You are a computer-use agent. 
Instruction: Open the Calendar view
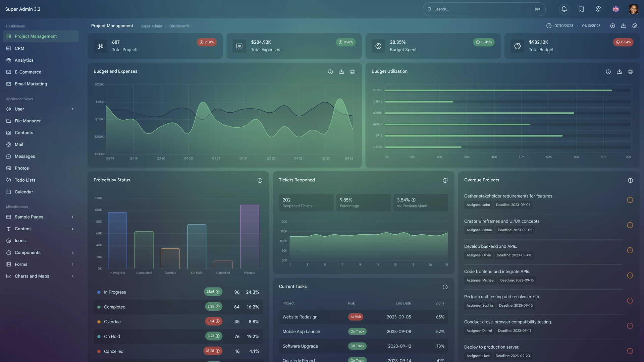coord(41,192)
